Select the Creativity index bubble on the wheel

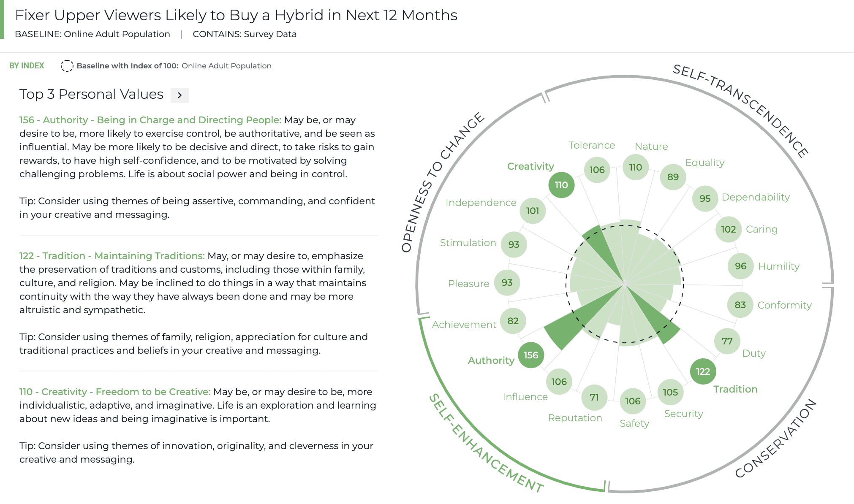coord(561,185)
